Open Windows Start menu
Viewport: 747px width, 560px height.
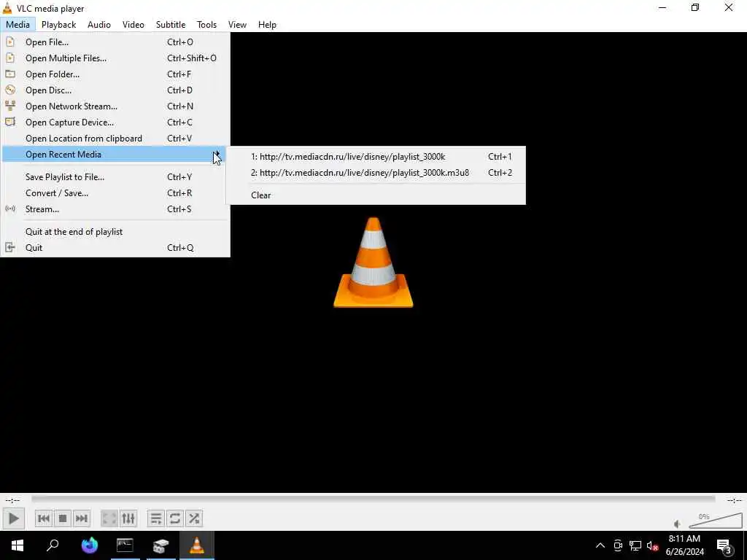pyautogui.click(x=18, y=545)
